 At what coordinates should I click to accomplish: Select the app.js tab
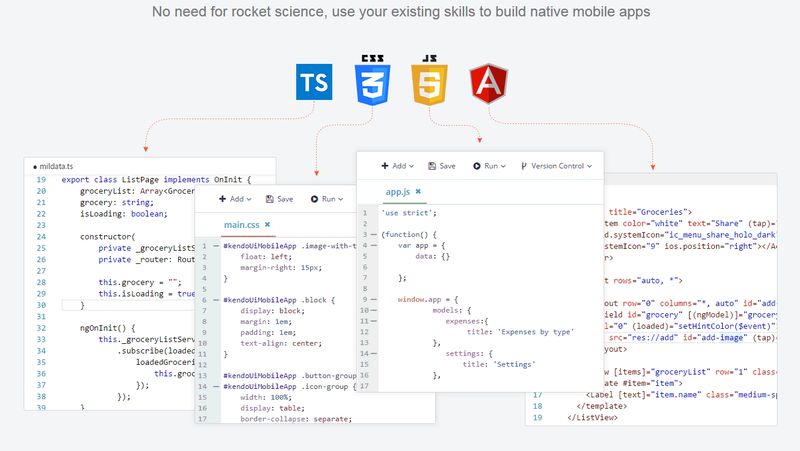[x=397, y=192]
